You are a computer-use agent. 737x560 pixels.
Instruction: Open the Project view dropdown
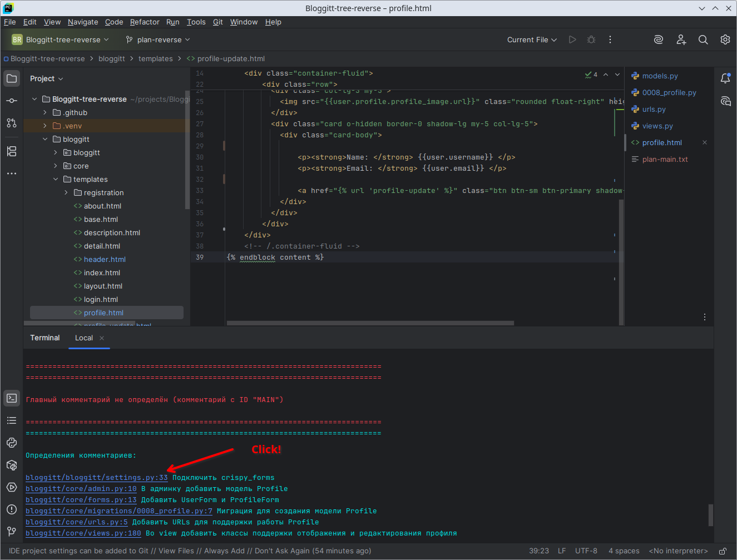coord(47,78)
